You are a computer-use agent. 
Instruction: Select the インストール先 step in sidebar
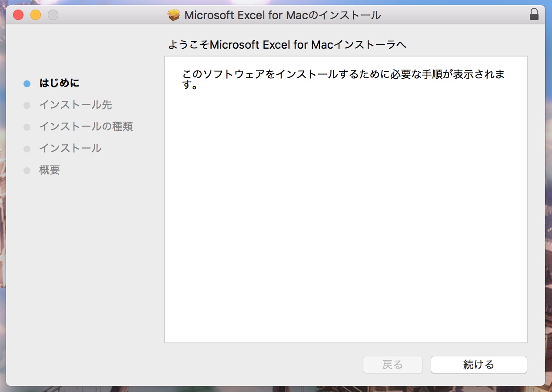[x=75, y=105]
